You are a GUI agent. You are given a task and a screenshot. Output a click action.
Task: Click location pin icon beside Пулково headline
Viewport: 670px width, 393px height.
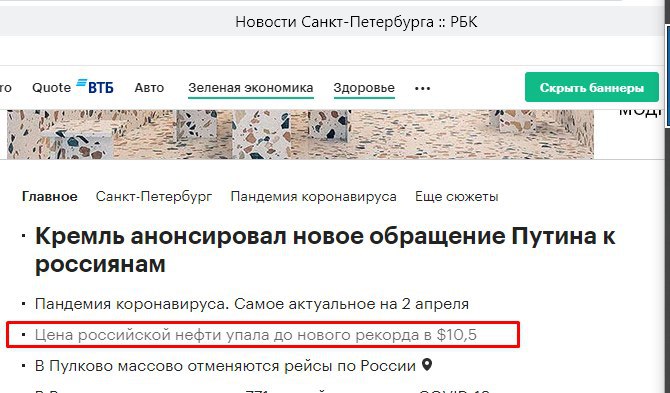pyautogui.click(x=427, y=365)
